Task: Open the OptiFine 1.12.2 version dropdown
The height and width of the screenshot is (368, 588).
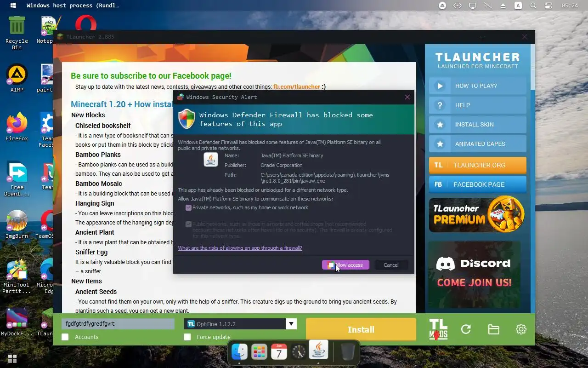Action: (x=240, y=324)
